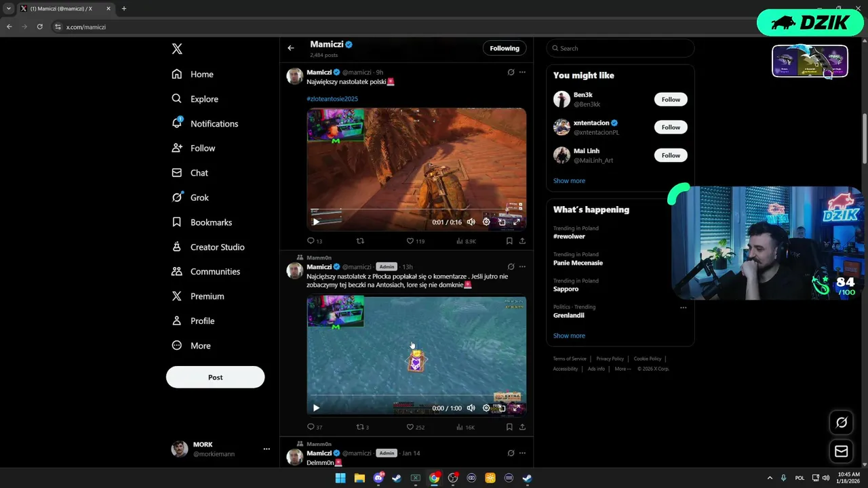Play the second post's video

[x=316, y=408]
